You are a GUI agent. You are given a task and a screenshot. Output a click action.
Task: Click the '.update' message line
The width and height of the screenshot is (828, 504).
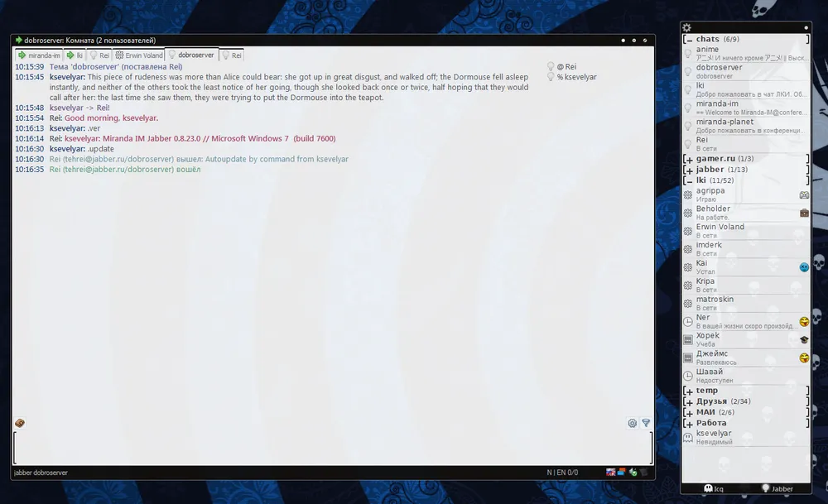tap(65, 149)
